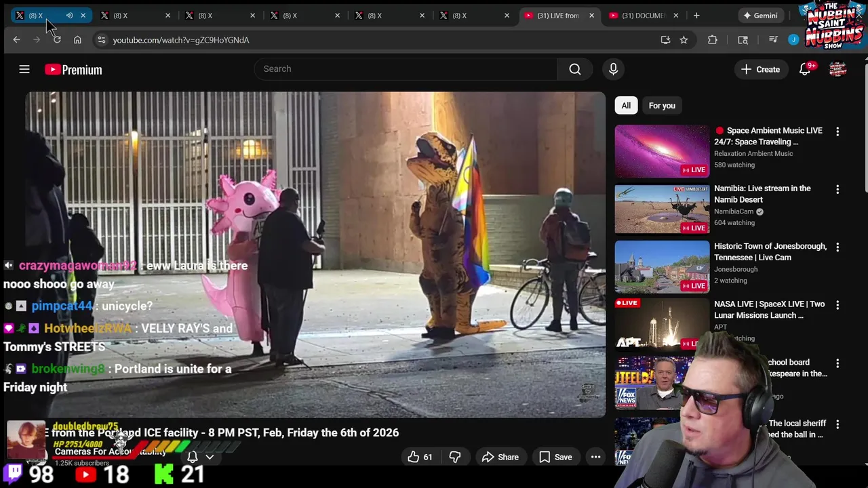Image resolution: width=868 pixels, height=488 pixels.
Task: Click the install app icon in address bar
Action: point(665,40)
